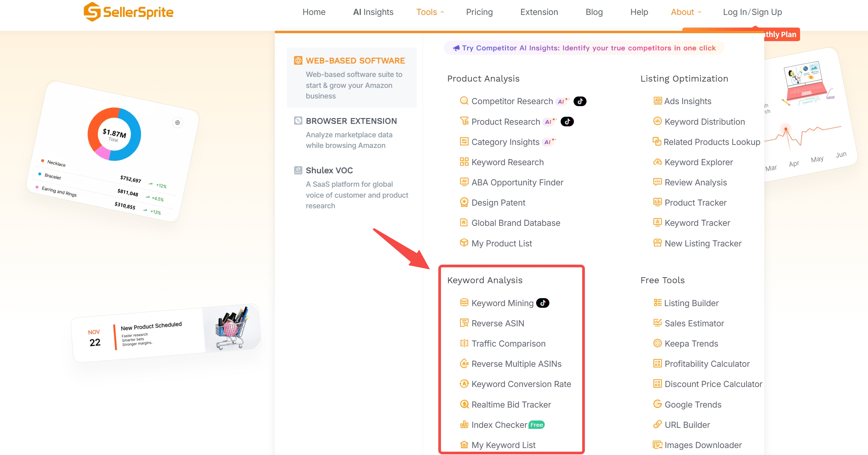Open the Home menu item
The width and height of the screenshot is (868, 455).
coord(314,12)
